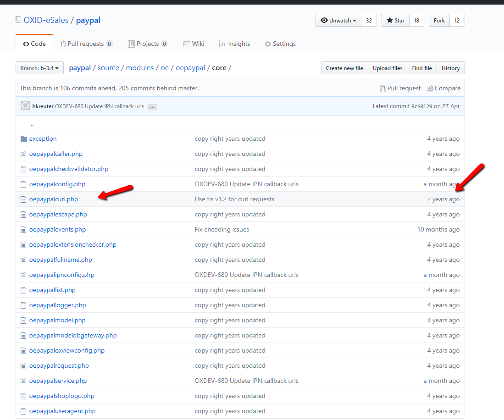This screenshot has height=420, width=504.
Task: Click the file icon beside oepaypalcheckvalidator.php
Action: [23, 169]
